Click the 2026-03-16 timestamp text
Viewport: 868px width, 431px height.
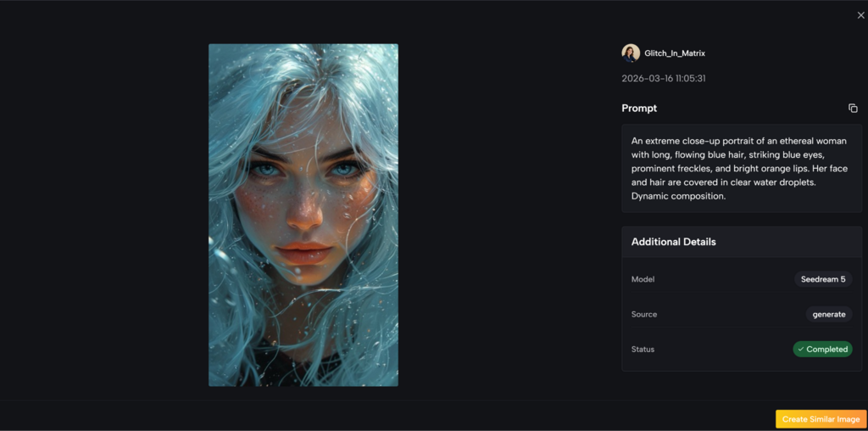(x=664, y=79)
